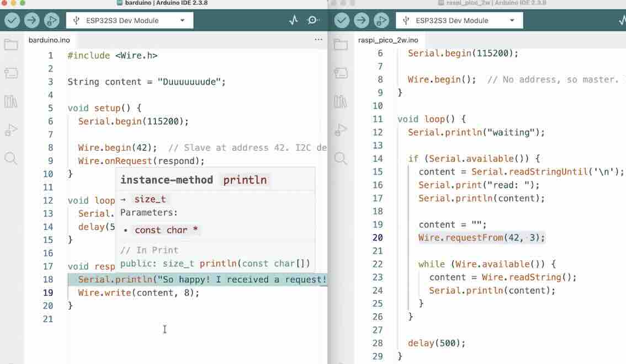Select the raspi_pico_2w.ino tab

coord(388,40)
